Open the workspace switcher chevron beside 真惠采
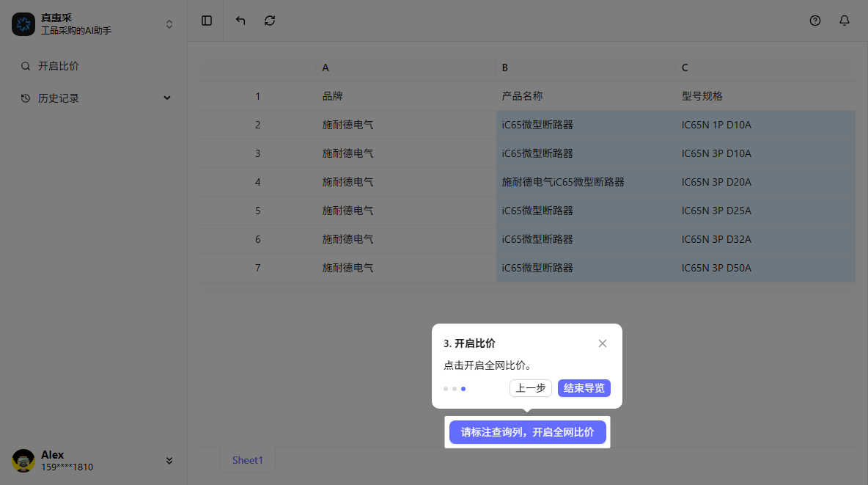 169,23
